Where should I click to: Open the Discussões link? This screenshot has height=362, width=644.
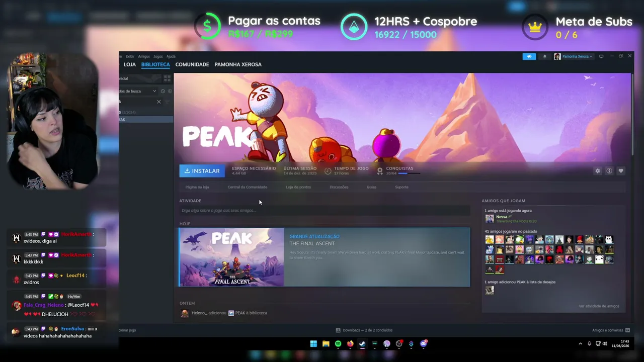(x=339, y=187)
